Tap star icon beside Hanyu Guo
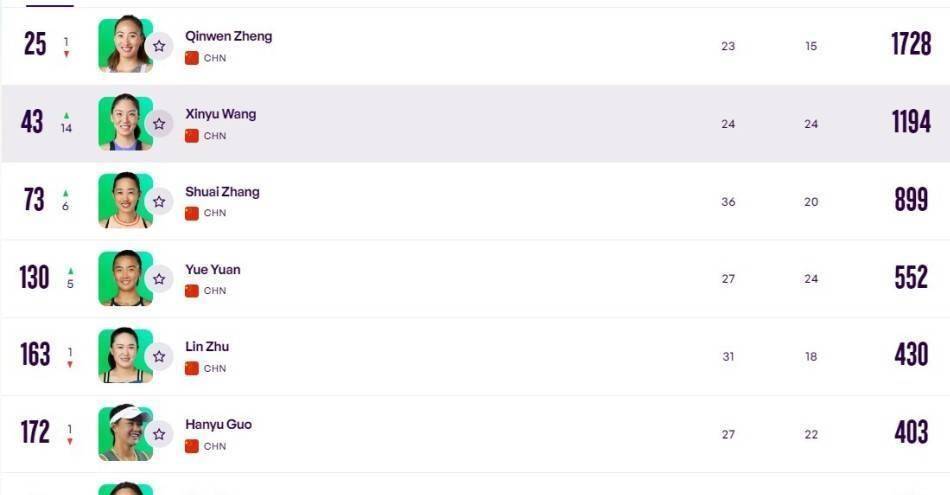 (x=159, y=434)
